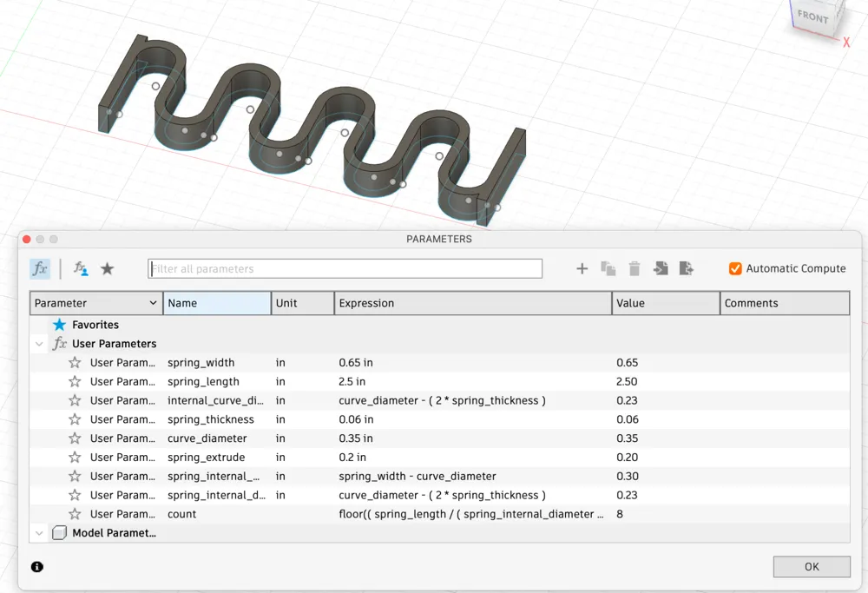Image resolution: width=868 pixels, height=593 pixels.
Task: Click the info icon in the bottom corner
Action: click(x=37, y=566)
